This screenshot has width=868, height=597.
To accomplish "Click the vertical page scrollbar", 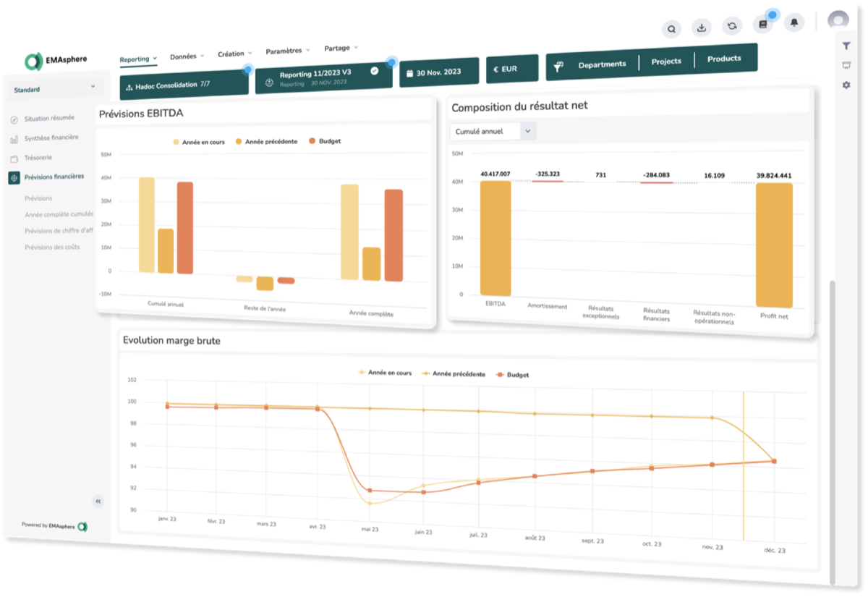I will point(832,433).
